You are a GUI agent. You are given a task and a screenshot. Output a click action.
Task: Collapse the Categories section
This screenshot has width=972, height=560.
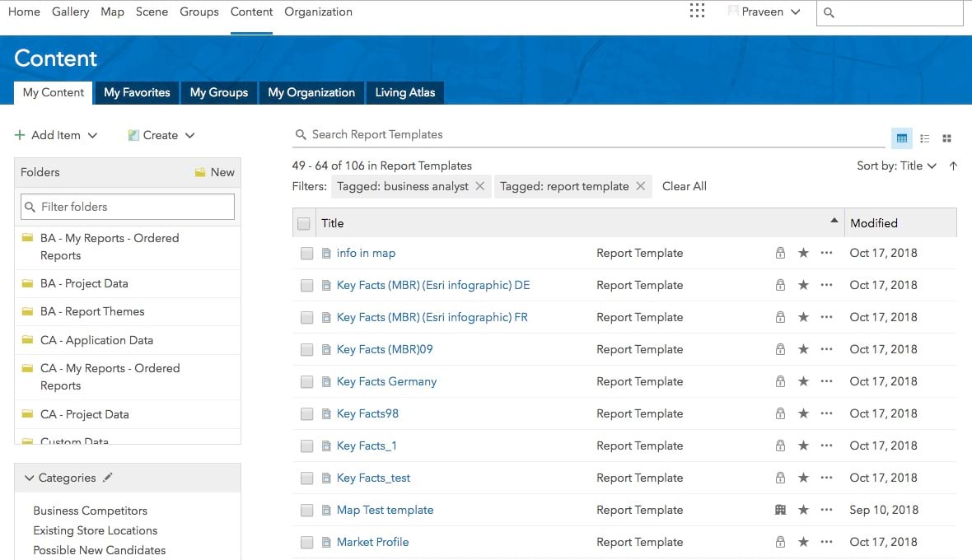(x=29, y=478)
